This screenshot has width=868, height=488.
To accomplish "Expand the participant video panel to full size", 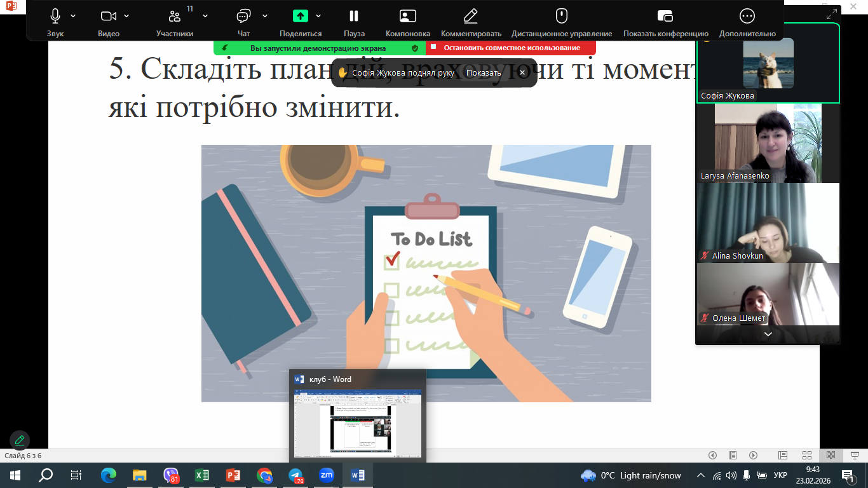I will [832, 14].
